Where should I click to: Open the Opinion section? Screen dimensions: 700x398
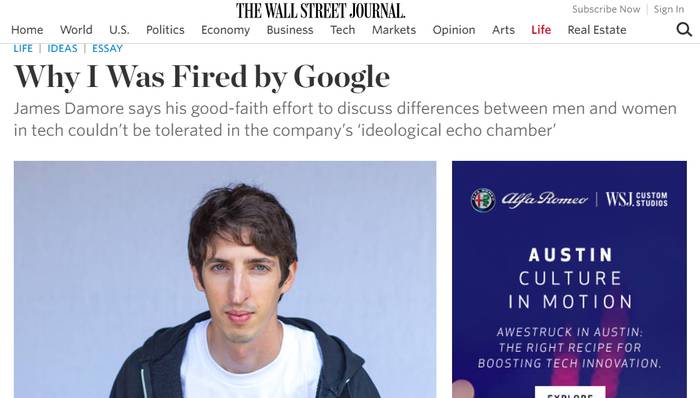[454, 30]
